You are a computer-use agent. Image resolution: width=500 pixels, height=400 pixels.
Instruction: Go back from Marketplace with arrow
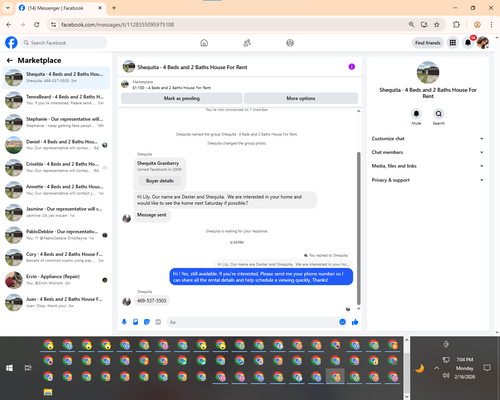click(10, 60)
